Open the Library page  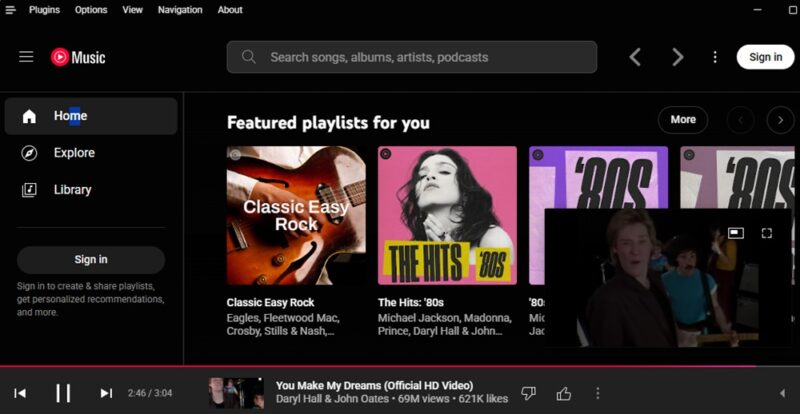pyautogui.click(x=72, y=189)
